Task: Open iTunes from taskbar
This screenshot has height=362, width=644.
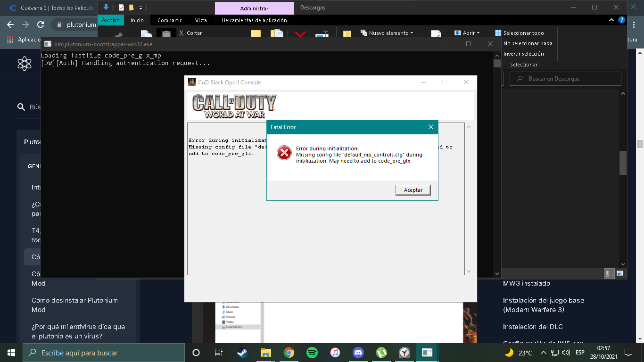Action: (335, 353)
